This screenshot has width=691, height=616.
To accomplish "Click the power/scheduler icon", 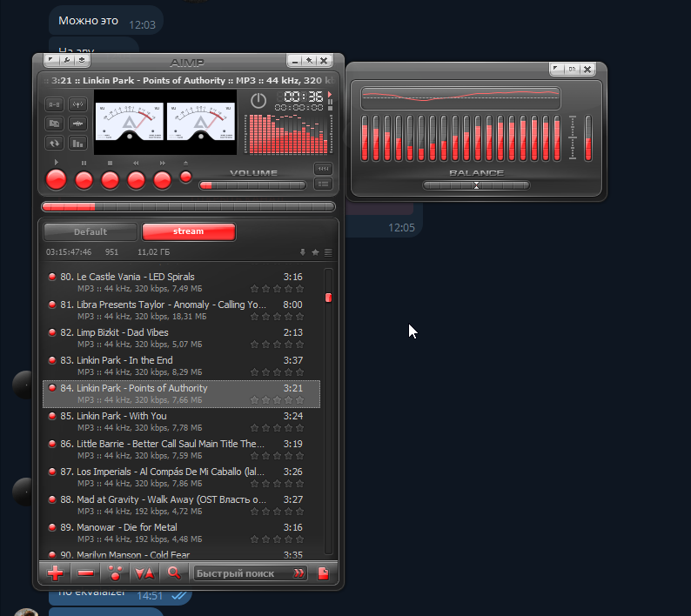I will [x=258, y=101].
